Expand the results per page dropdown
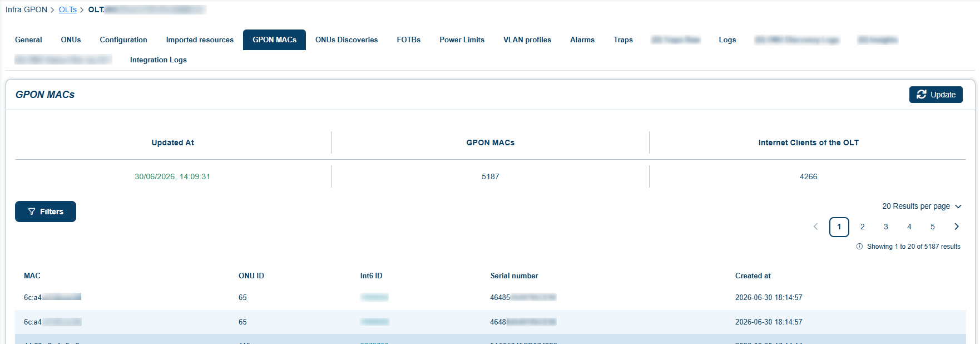The height and width of the screenshot is (344, 980). coord(922,206)
